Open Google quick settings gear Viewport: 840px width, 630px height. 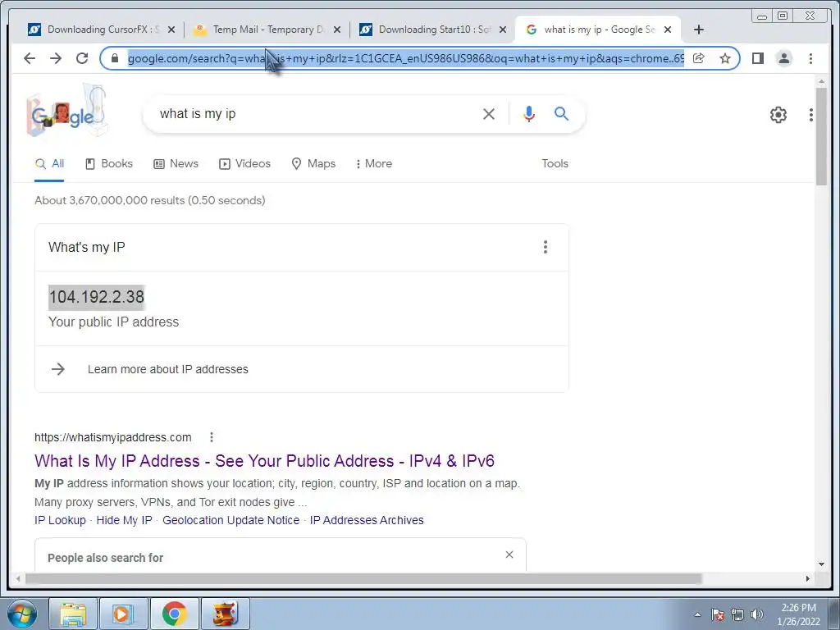pyautogui.click(x=778, y=114)
